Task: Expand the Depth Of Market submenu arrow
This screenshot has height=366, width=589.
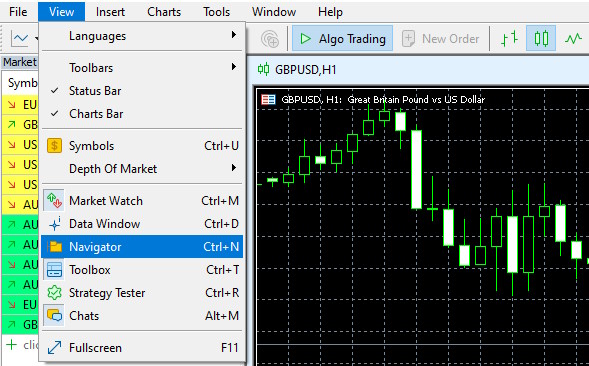Action: [x=234, y=168]
